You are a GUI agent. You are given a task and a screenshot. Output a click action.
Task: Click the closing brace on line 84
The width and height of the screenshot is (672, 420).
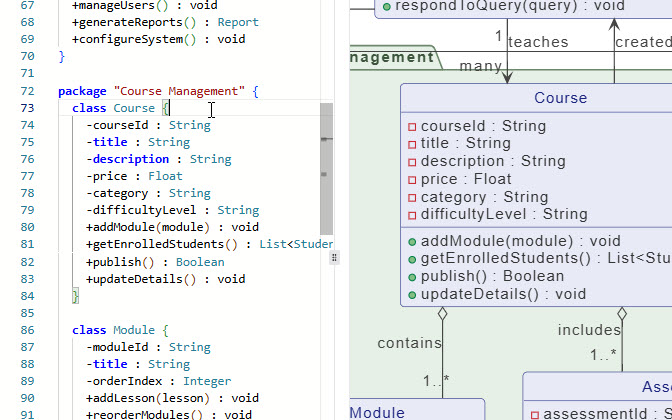75,296
